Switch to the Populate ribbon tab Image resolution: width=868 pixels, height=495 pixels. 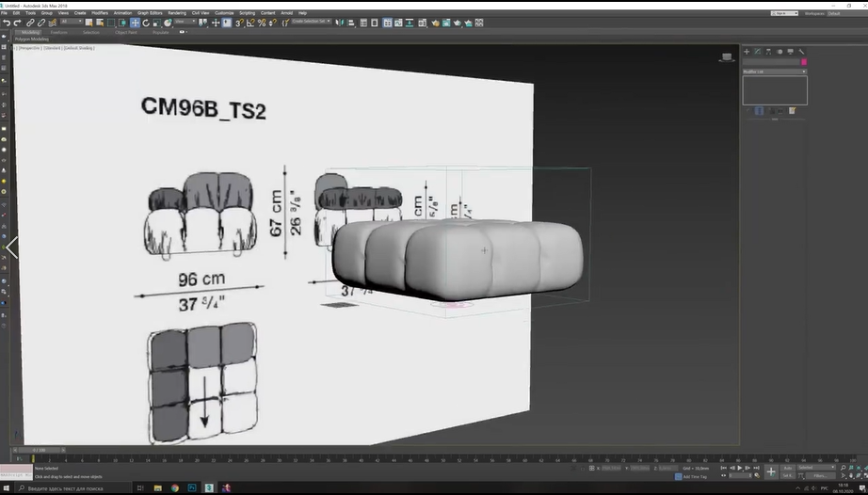click(x=161, y=32)
